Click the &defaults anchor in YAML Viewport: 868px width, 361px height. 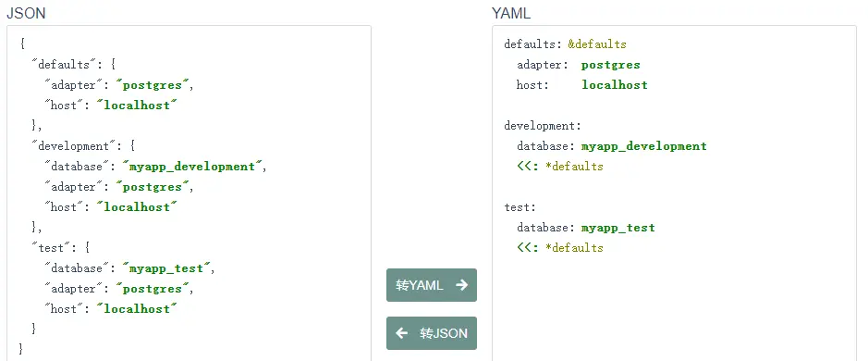coord(597,44)
